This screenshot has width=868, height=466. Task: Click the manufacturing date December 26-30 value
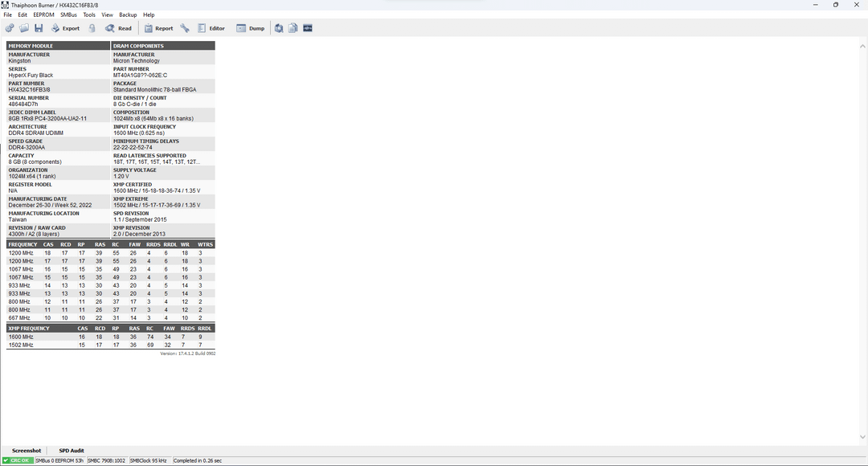(x=51, y=205)
